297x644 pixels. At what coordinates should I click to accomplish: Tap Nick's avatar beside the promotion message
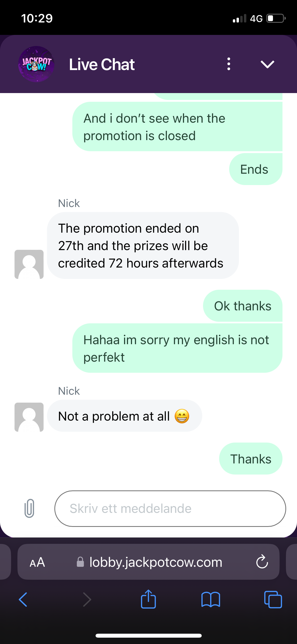(29, 264)
